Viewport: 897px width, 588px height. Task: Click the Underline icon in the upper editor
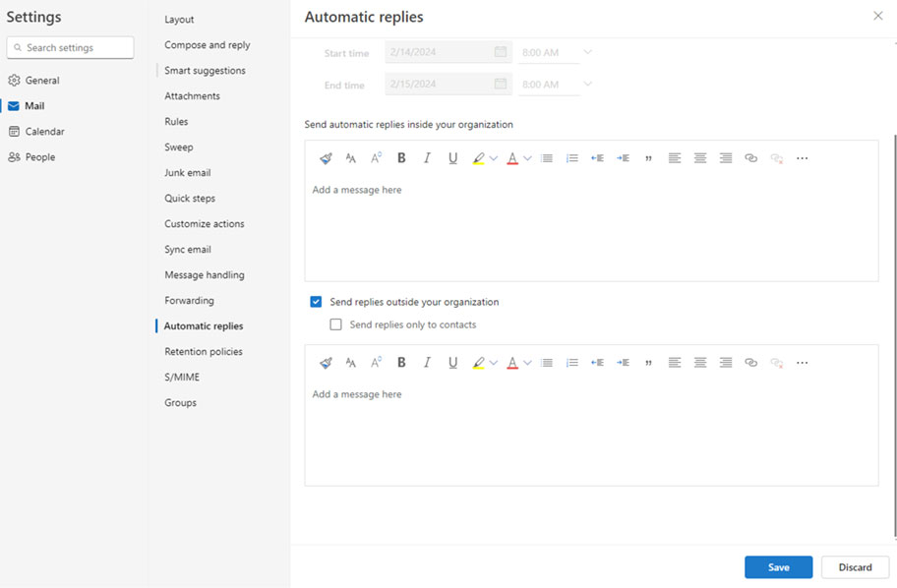coord(452,158)
